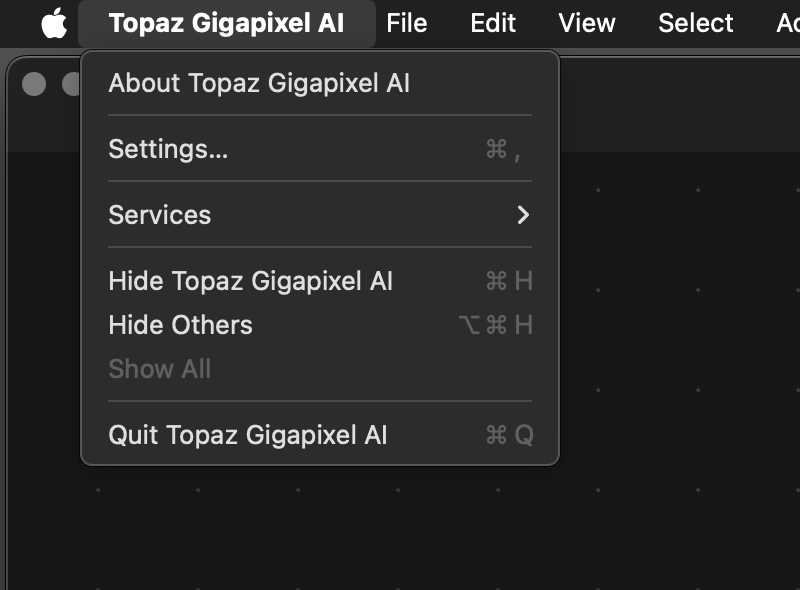
Task: Click the greyed-out Show All item
Action: click(160, 369)
